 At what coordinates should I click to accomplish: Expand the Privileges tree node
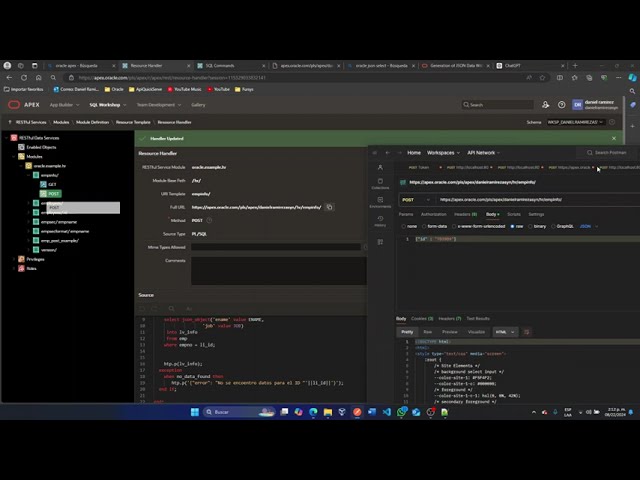pos(14,259)
